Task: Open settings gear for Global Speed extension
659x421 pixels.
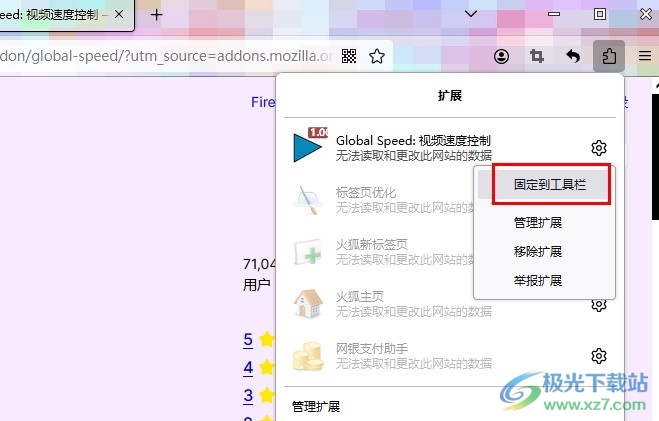Action: pos(598,148)
